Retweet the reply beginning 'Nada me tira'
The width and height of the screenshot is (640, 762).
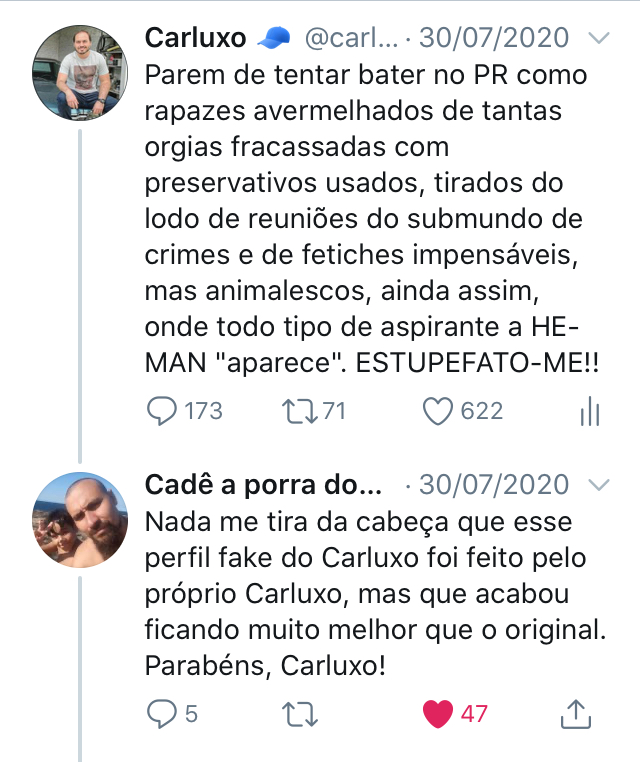coord(296,714)
